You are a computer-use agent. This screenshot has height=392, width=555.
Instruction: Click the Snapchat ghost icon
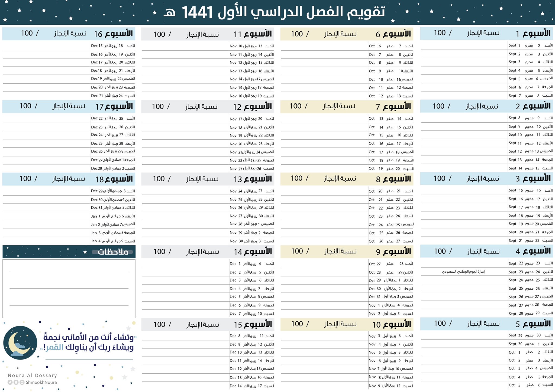point(16,382)
